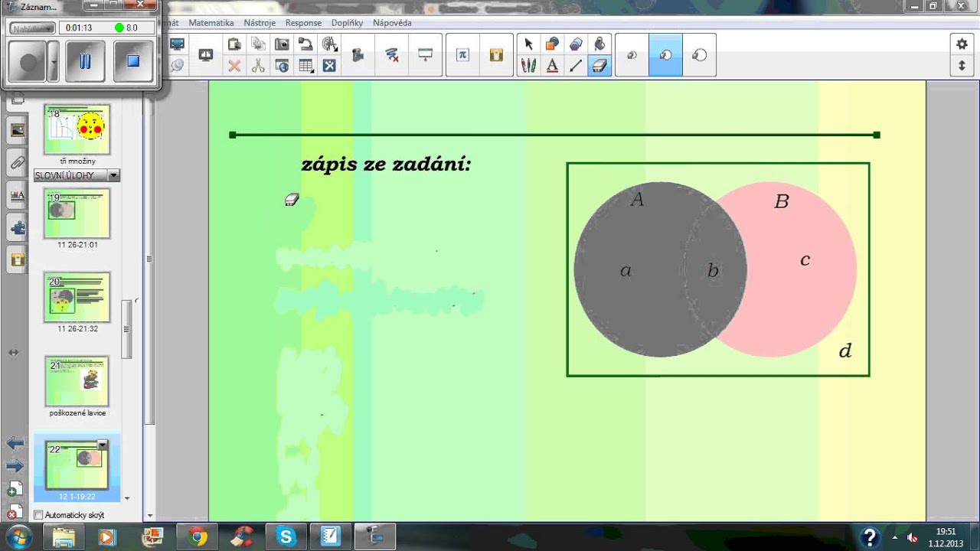The width and height of the screenshot is (980, 551).
Task: Open the Math tools pi button
Action: (462, 55)
